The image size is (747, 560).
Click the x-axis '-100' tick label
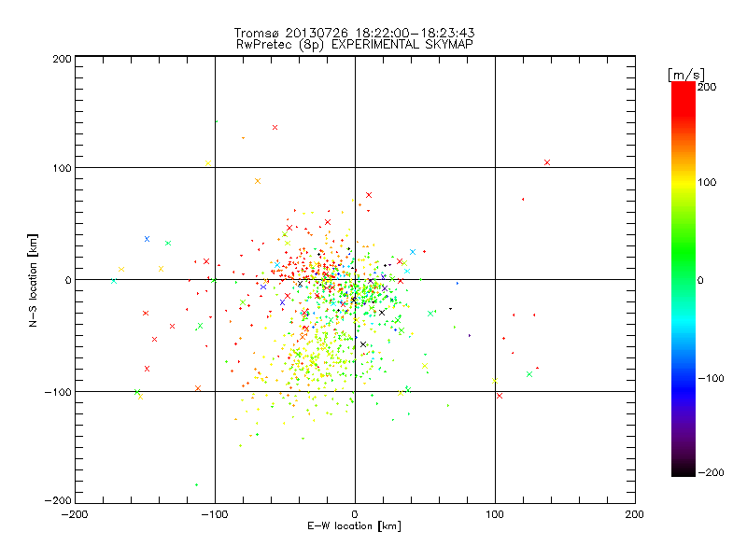point(215,514)
